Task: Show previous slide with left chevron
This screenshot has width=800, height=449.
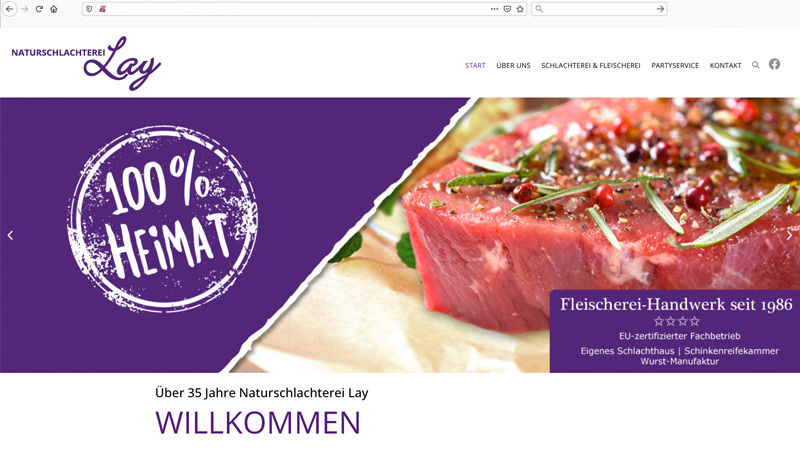Action: tap(10, 235)
